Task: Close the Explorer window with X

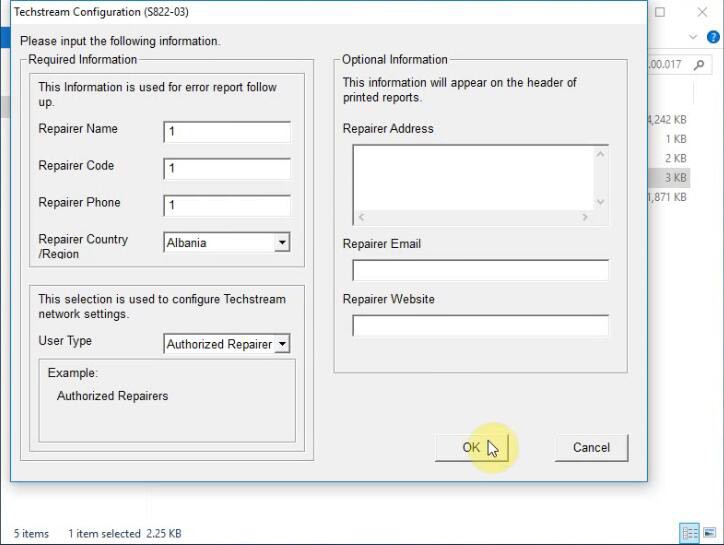Action: (702, 12)
